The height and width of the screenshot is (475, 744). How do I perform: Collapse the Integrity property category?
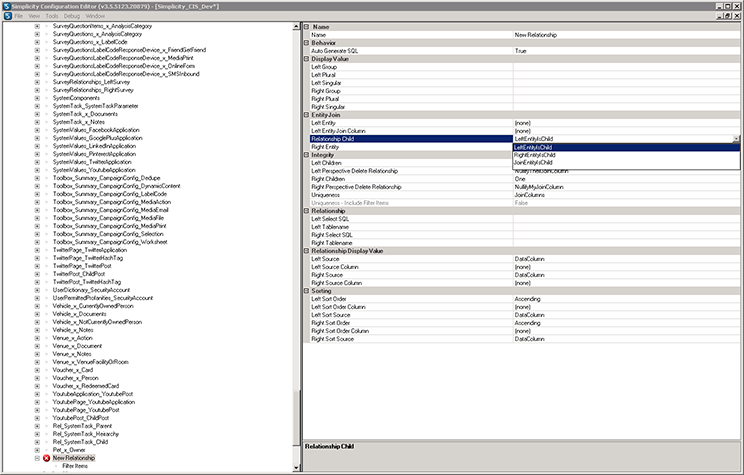pos(307,155)
